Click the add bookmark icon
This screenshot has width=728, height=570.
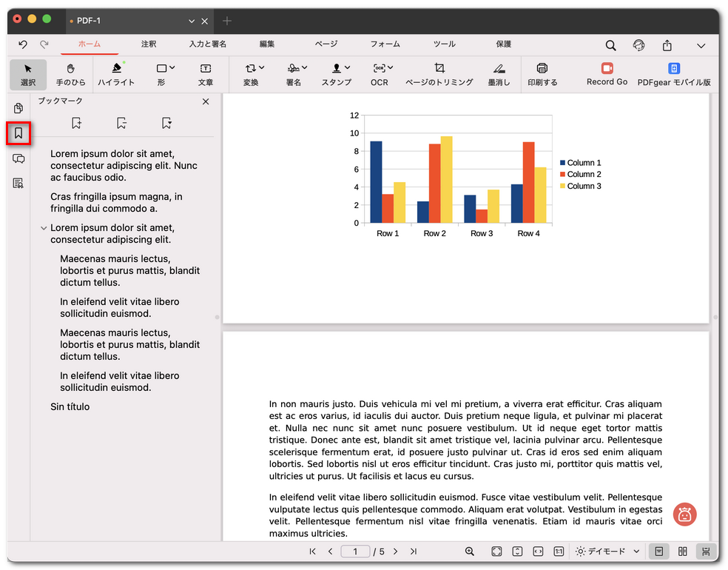(77, 123)
